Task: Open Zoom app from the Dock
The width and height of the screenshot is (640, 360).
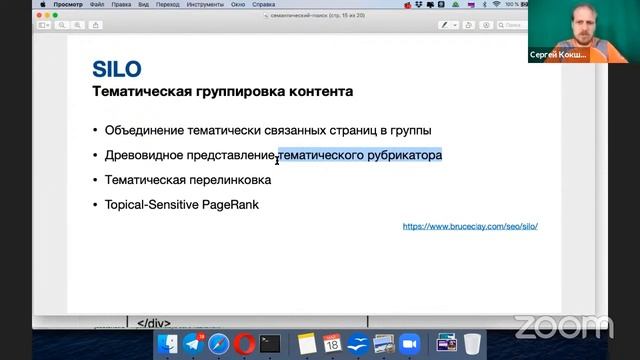Action: (x=409, y=344)
